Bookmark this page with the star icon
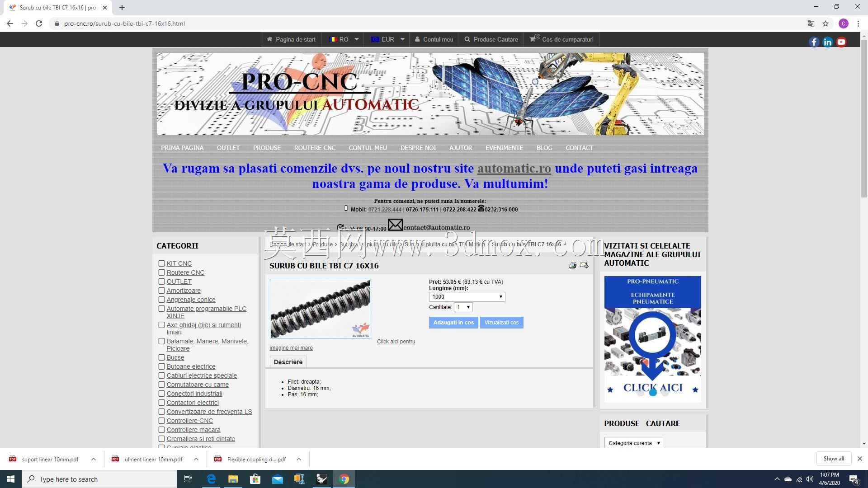 click(826, 23)
